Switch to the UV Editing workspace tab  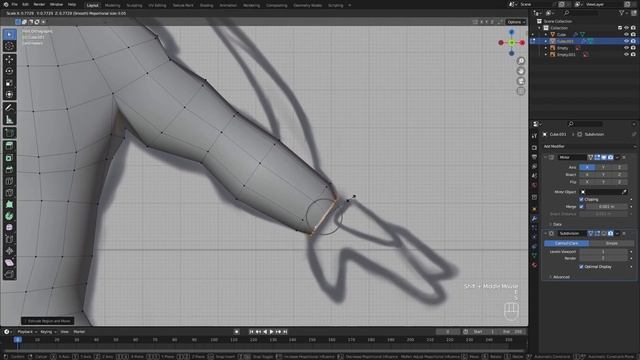point(157,5)
